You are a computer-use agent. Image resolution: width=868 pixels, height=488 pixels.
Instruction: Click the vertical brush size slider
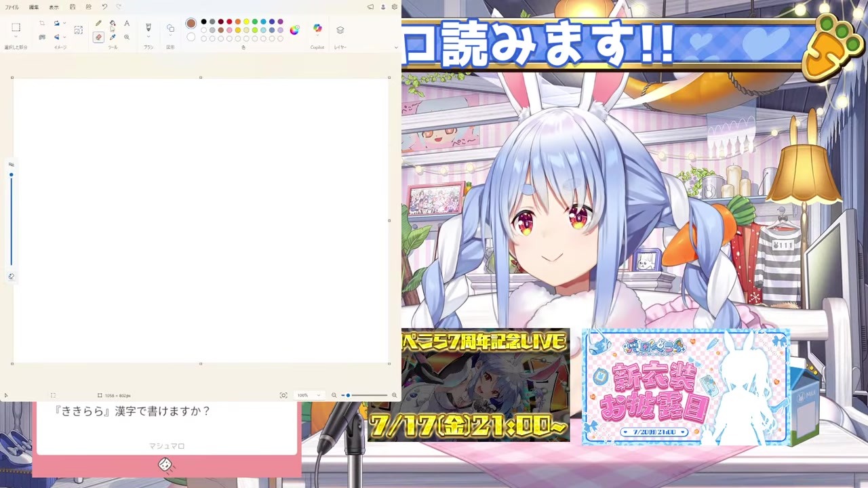pos(11,219)
